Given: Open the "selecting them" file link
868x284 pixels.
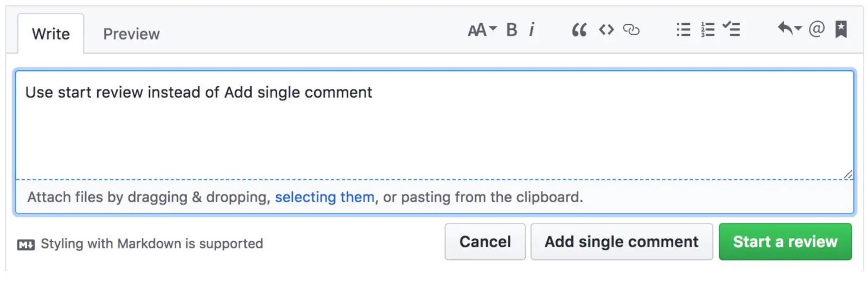Looking at the screenshot, I should click(324, 197).
